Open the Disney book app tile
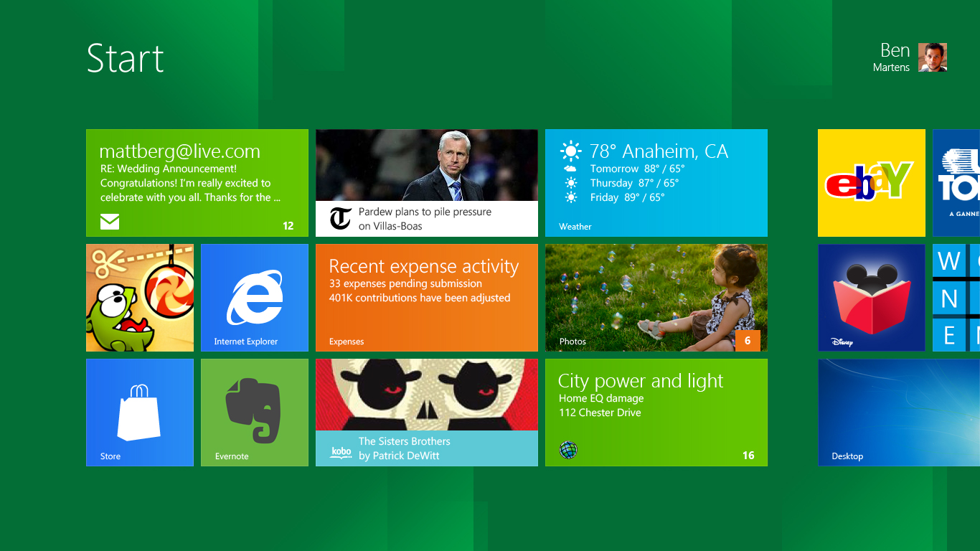 pos(872,298)
